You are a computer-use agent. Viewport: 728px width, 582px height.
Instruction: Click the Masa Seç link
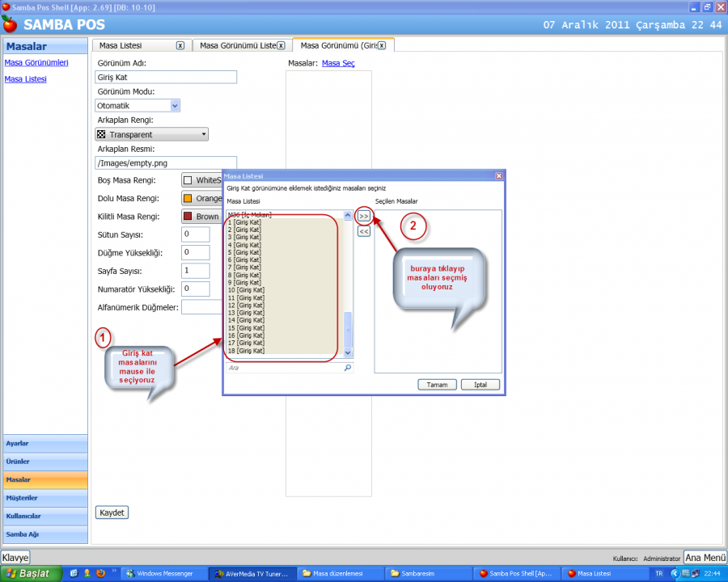338,63
